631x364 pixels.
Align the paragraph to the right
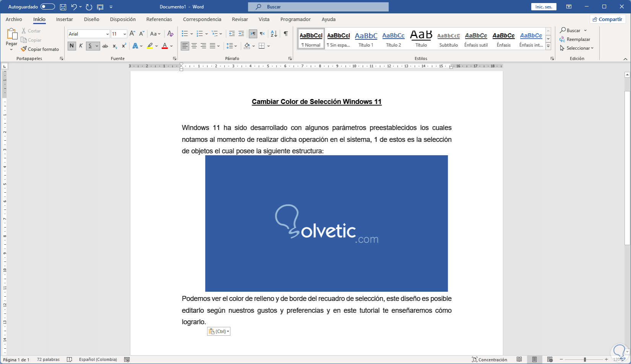[203, 46]
